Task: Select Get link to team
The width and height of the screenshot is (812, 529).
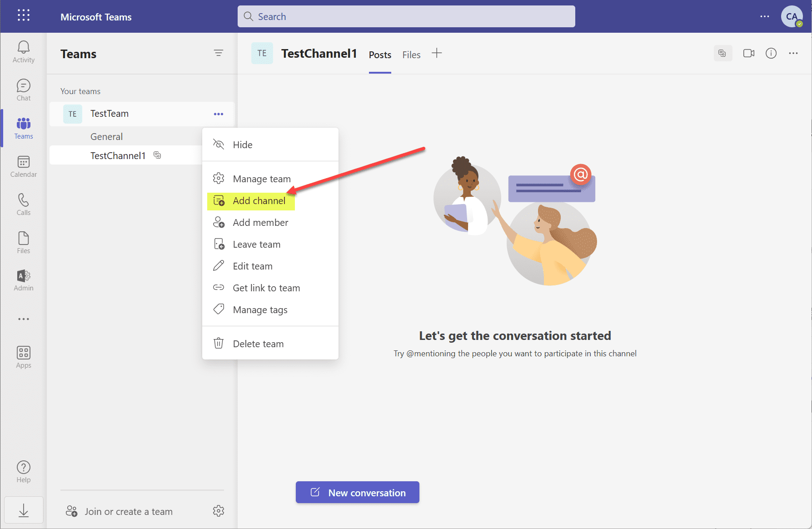Action: [270, 288]
